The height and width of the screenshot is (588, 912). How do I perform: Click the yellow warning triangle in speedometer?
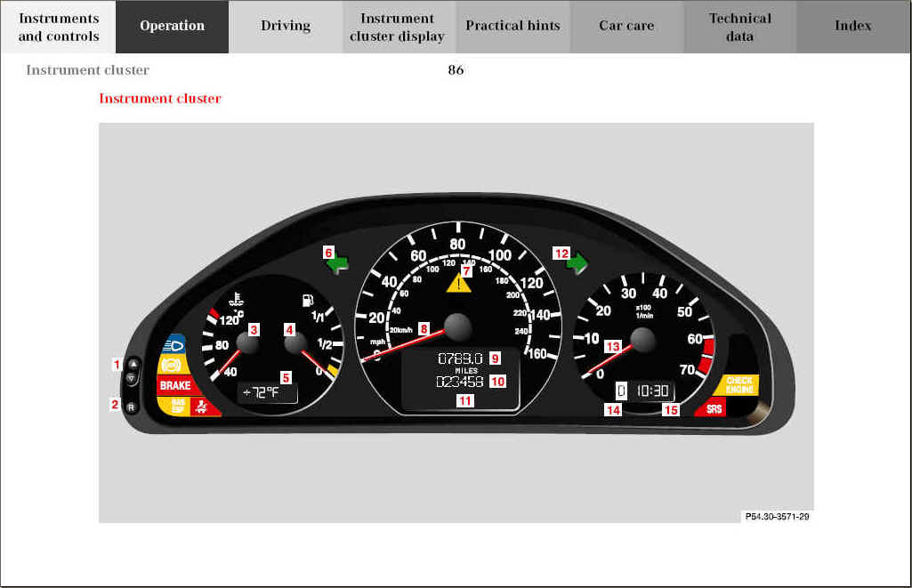tap(458, 284)
